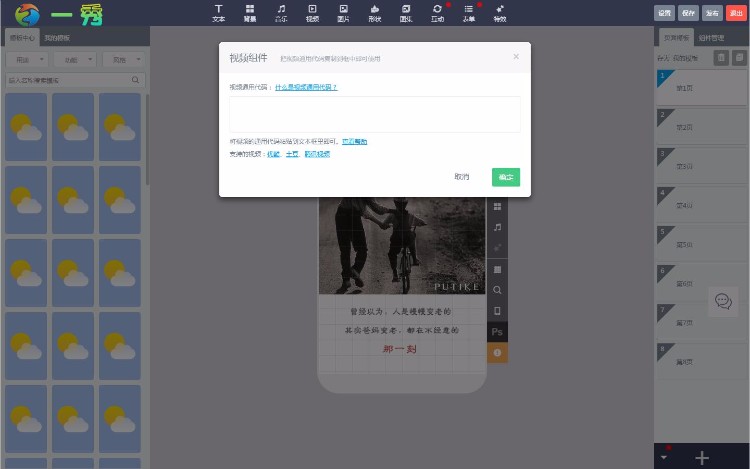
Task: Close the 视频组件 dialog with the X
Action: (516, 56)
